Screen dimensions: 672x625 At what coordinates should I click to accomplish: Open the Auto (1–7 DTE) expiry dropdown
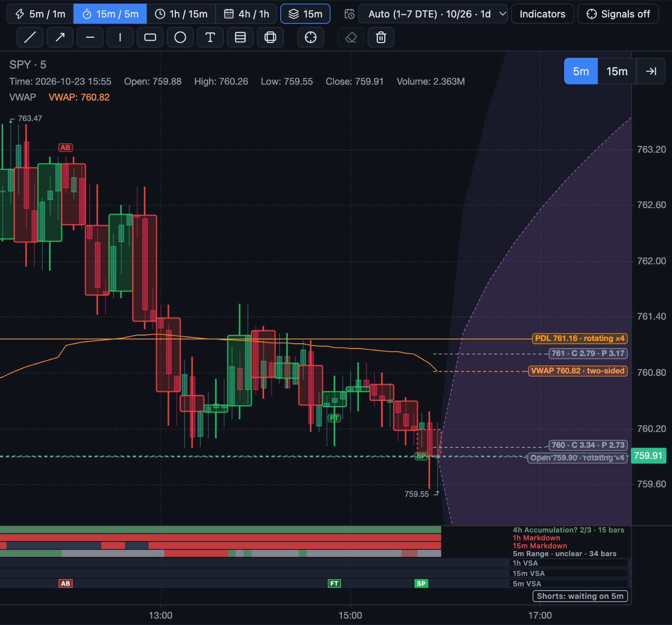433,14
